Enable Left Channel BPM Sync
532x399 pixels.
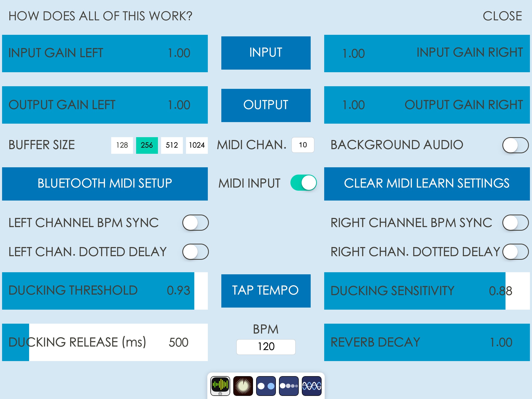(195, 222)
